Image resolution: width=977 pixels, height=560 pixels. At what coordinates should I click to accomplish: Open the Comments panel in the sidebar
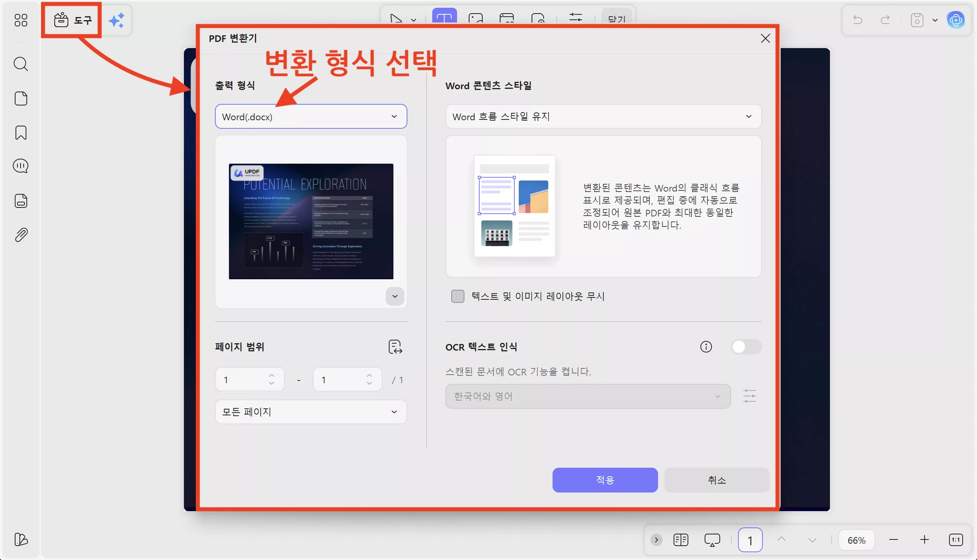click(21, 166)
